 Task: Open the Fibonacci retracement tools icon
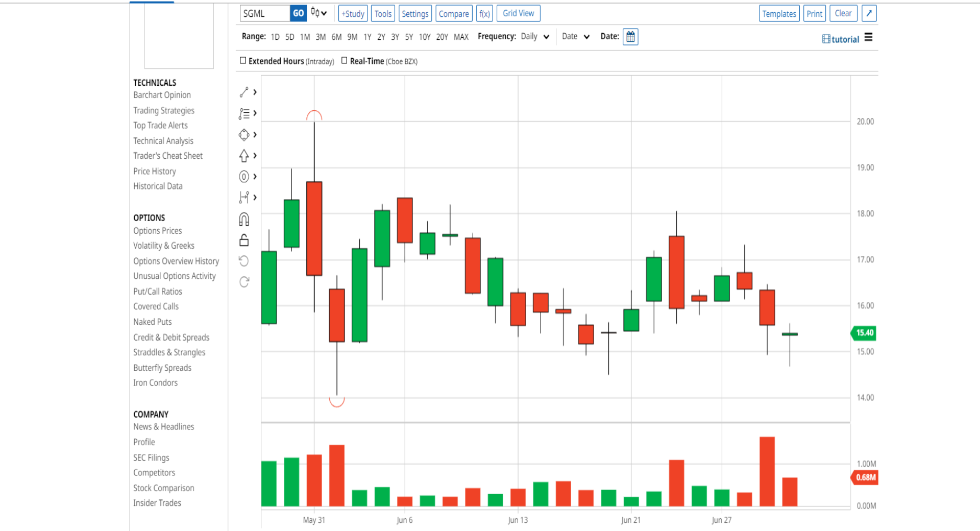point(244,113)
